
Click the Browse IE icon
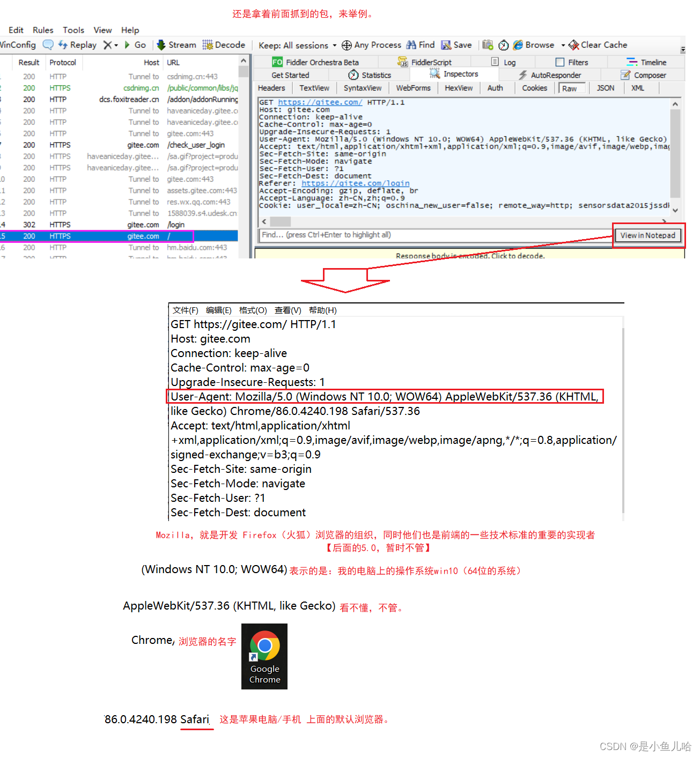[x=518, y=45]
